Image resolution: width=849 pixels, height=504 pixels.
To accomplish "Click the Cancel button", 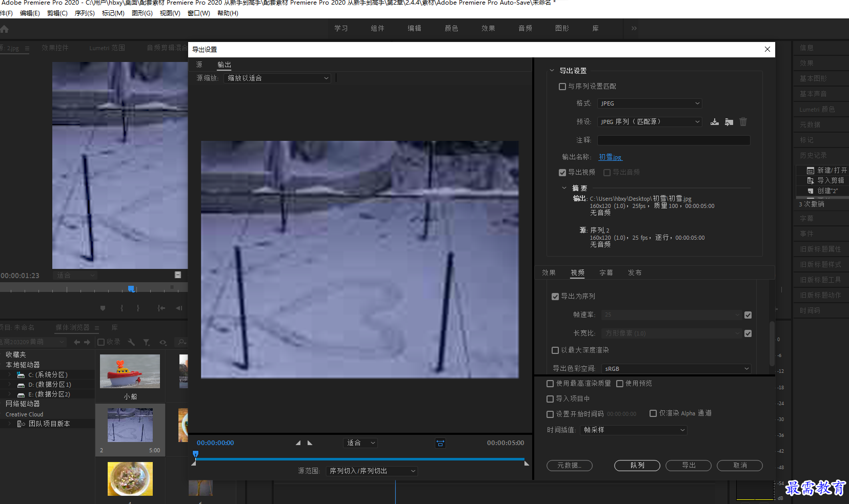I will pyautogui.click(x=740, y=466).
